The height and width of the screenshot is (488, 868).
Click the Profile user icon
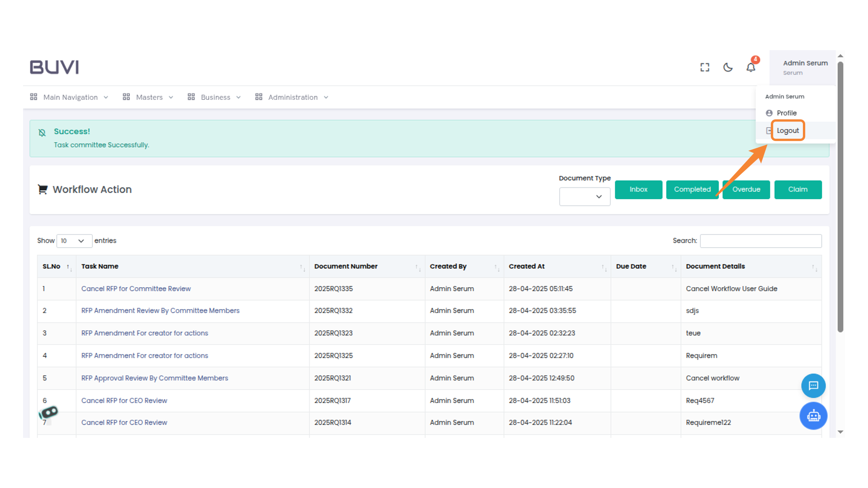pyautogui.click(x=769, y=113)
